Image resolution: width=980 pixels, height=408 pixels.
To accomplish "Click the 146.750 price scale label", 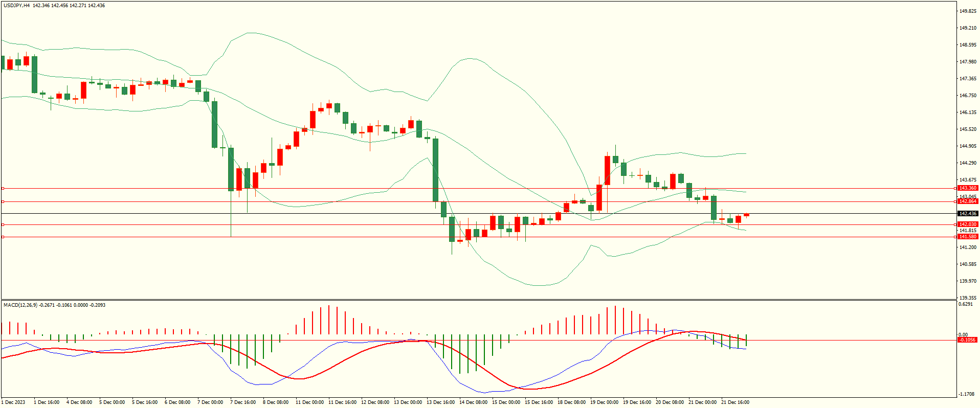I will pyautogui.click(x=968, y=96).
